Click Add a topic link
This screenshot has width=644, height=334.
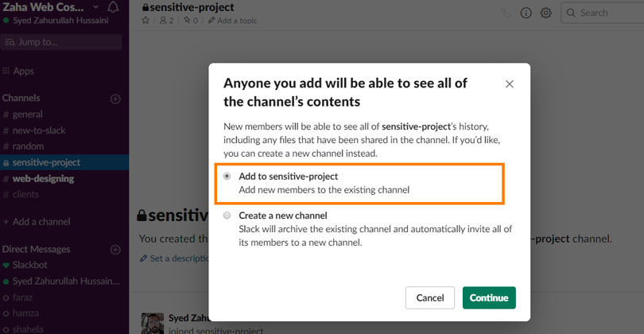(235, 21)
